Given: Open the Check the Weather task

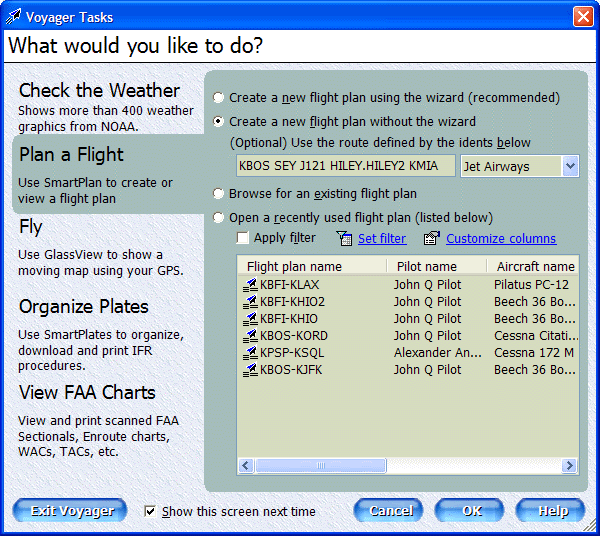Looking at the screenshot, I should [99, 90].
